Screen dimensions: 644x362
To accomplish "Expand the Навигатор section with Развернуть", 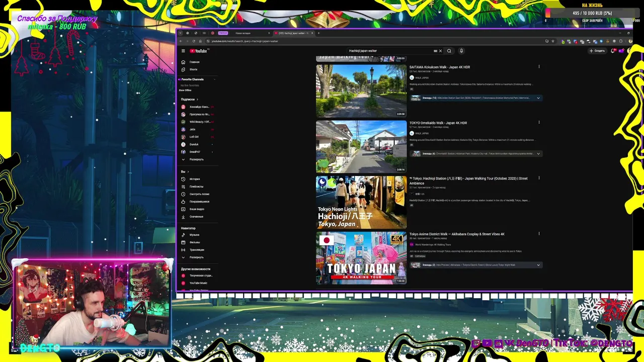I will click(196, 257).
